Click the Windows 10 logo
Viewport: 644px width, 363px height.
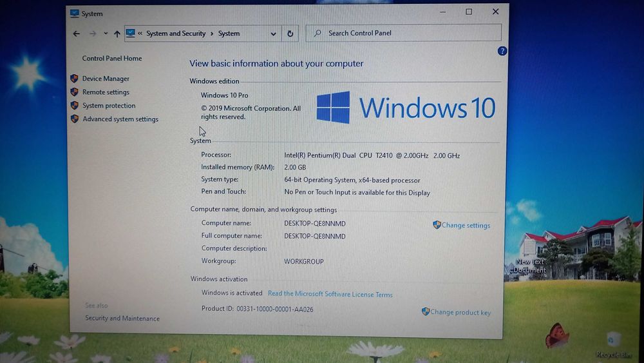click(406, 108)
